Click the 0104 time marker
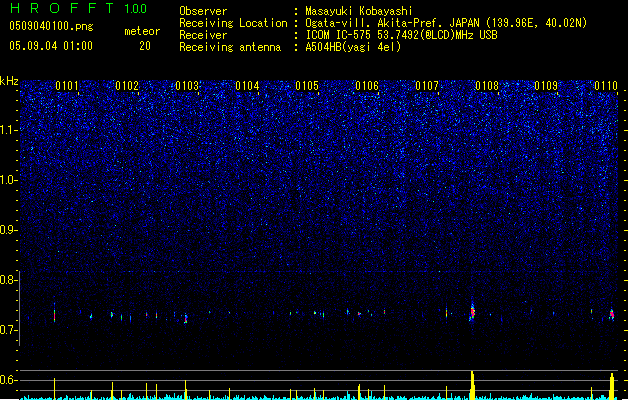The image size is (629, 400). [247, 86]
